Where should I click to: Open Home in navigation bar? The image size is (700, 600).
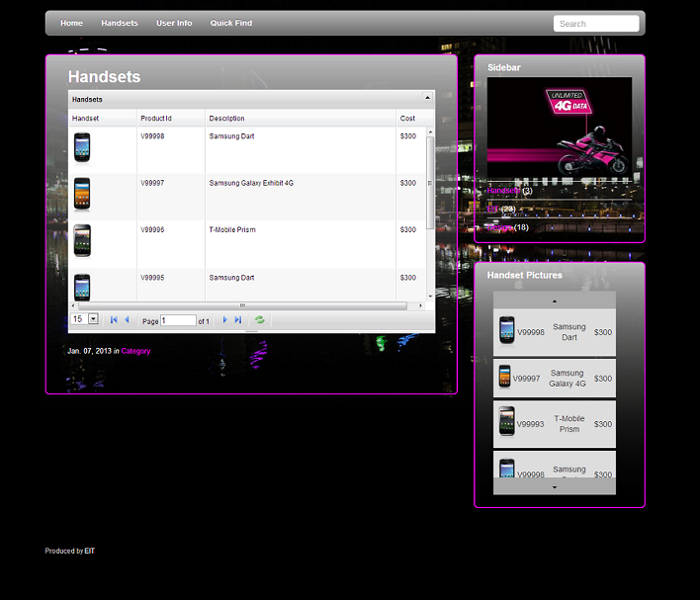tap(72, 23)
